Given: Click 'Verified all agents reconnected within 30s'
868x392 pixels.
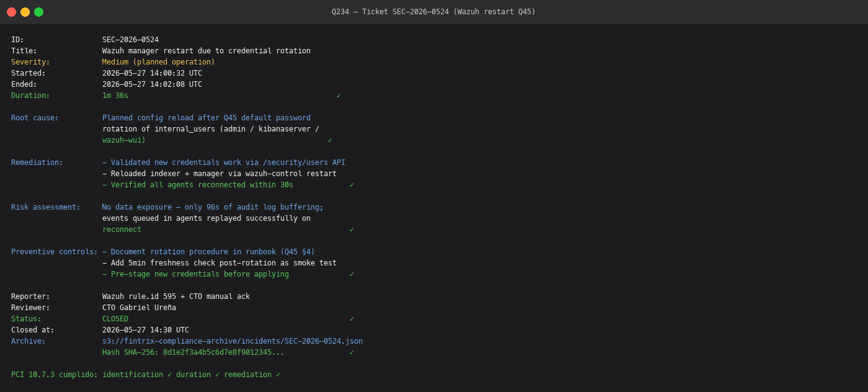Looking at the screenshot, I should pos(202,185).
